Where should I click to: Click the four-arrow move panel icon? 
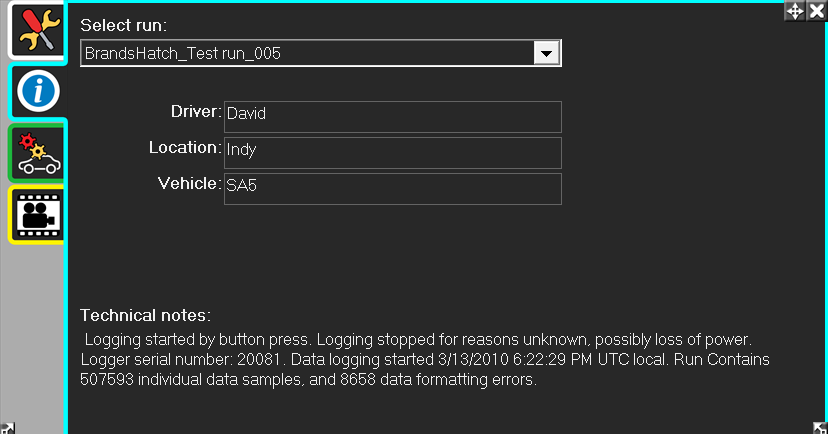click(x=795, y=10)
